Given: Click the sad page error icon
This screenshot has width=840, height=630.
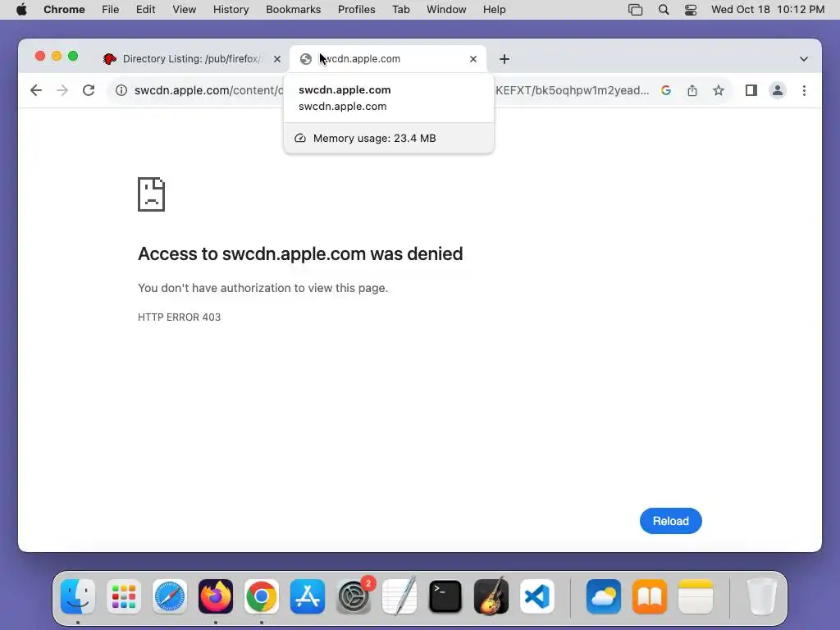Looking at the screenshot, I should [151, 194].
